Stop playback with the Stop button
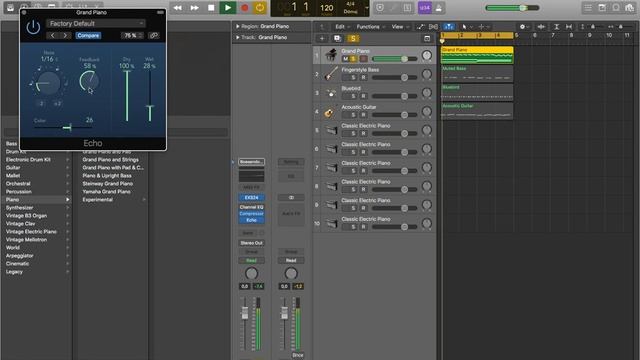640x360 pixels. pos(211,8)
